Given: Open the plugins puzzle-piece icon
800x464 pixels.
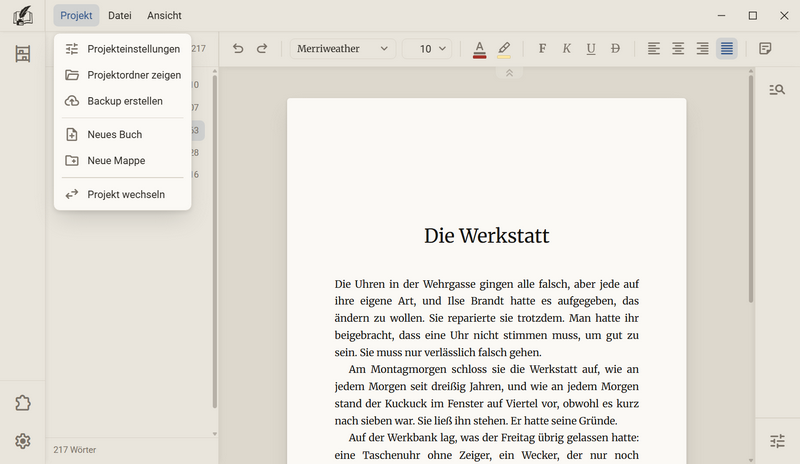Looking at the screenshot, I should tap(22, 403).
